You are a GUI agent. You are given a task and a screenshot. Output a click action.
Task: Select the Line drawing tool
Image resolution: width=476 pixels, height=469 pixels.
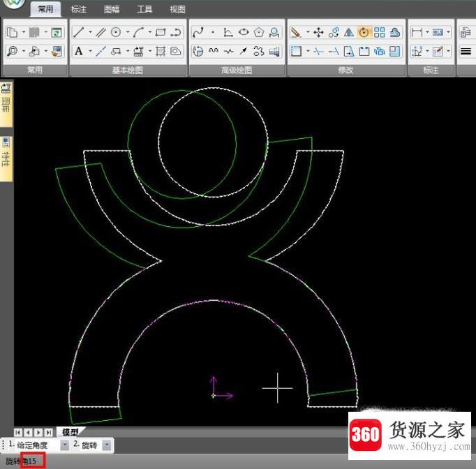coord(79,32)
